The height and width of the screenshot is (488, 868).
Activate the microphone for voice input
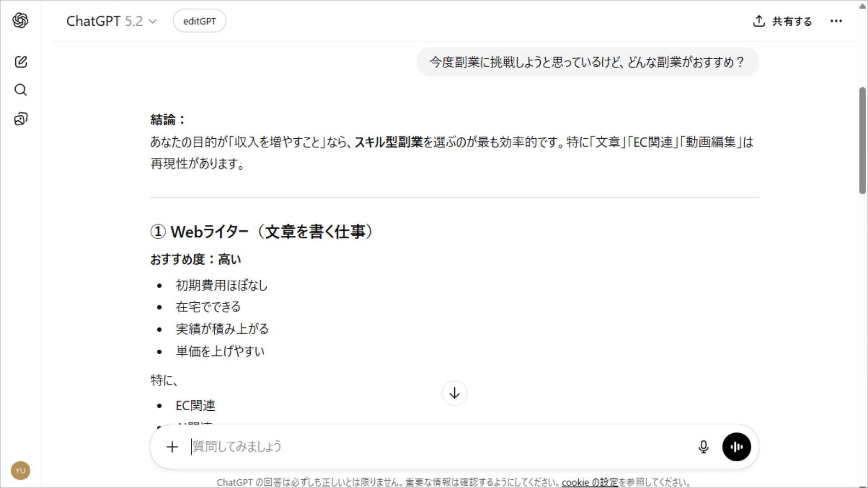pos(703,447)
